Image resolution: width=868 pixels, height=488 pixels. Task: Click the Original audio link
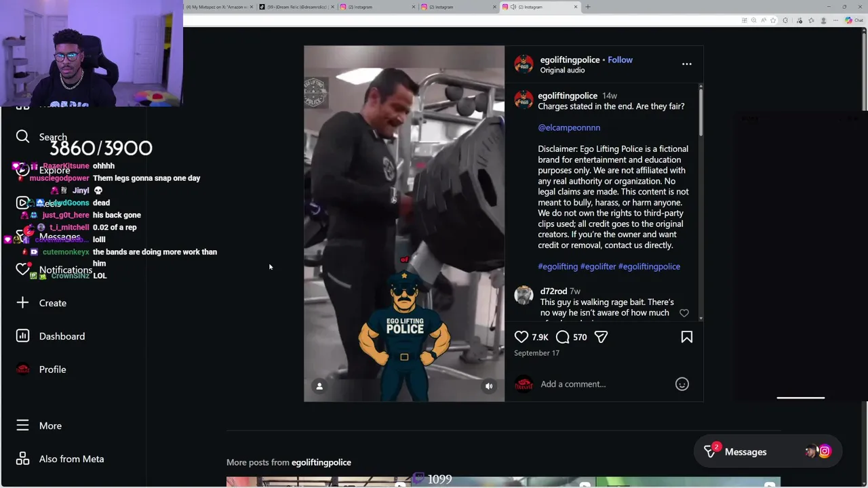562,70
